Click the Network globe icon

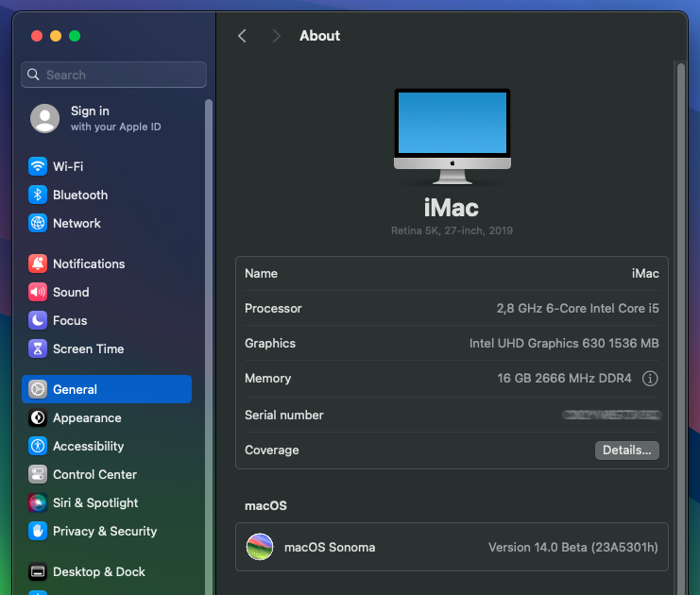[x=38, y=223]
